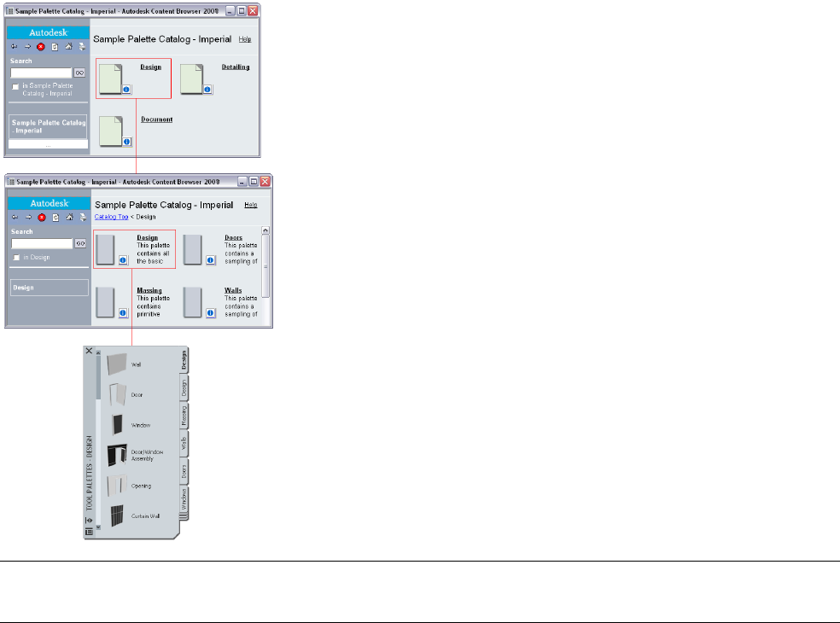840x623 pixels.
Task: Open info icon of Design palette in lower window
Action: (123, 260)
